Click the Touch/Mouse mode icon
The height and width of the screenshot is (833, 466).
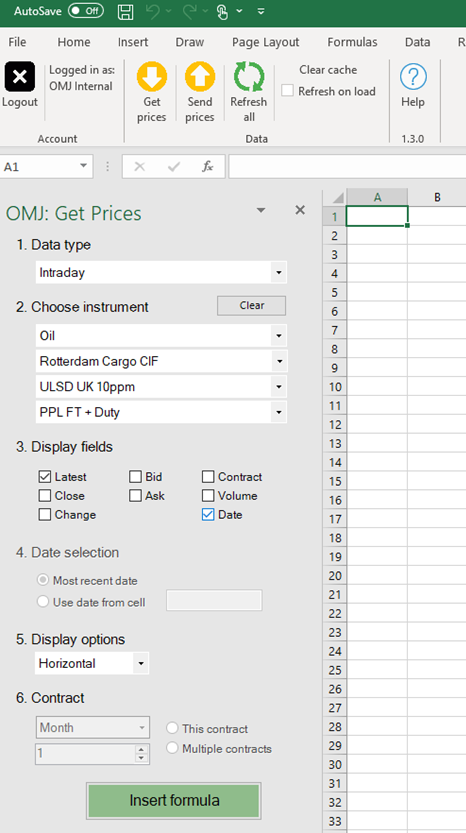point(223,11)
